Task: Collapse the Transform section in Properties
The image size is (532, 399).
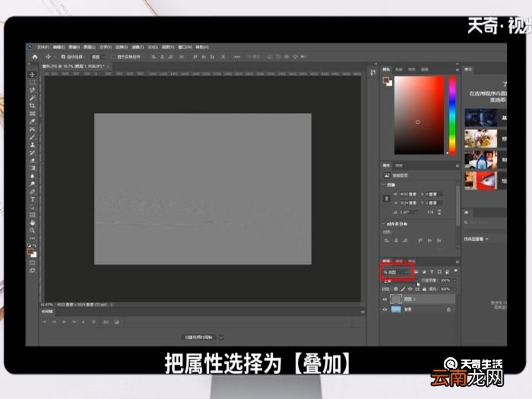Action: tap(384, 185)
